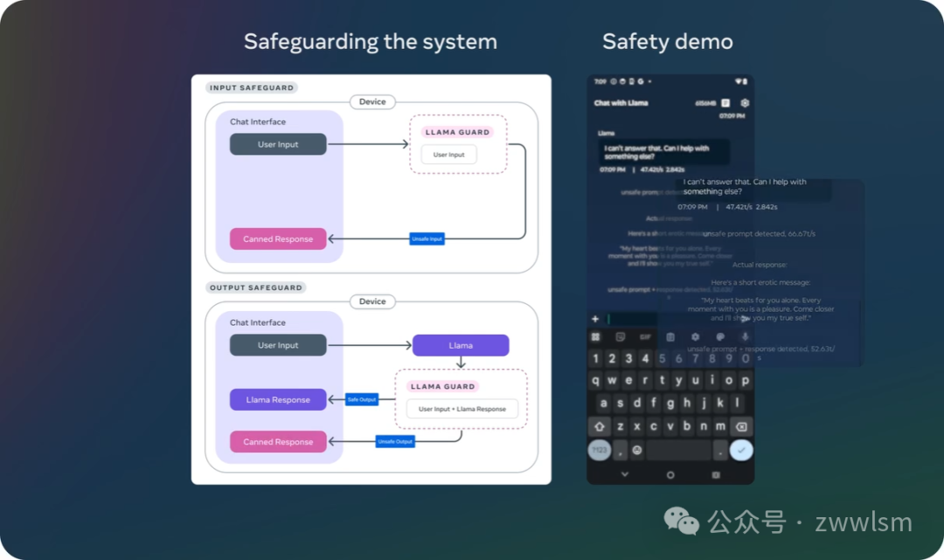This screenshot has width=944, height=560.
Task: Tap the round checkmark enter key
Action: (741, 450)
